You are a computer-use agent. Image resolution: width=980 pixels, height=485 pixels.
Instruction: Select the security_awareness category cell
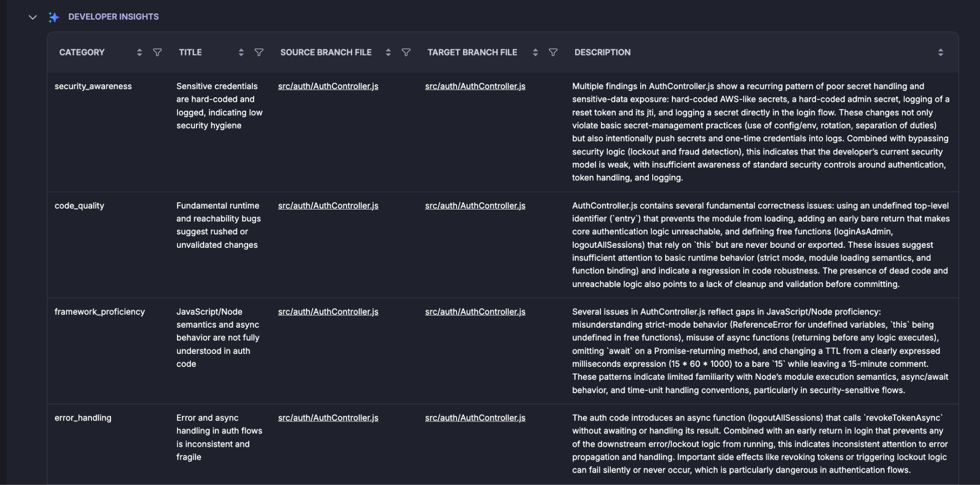(93, 87)
